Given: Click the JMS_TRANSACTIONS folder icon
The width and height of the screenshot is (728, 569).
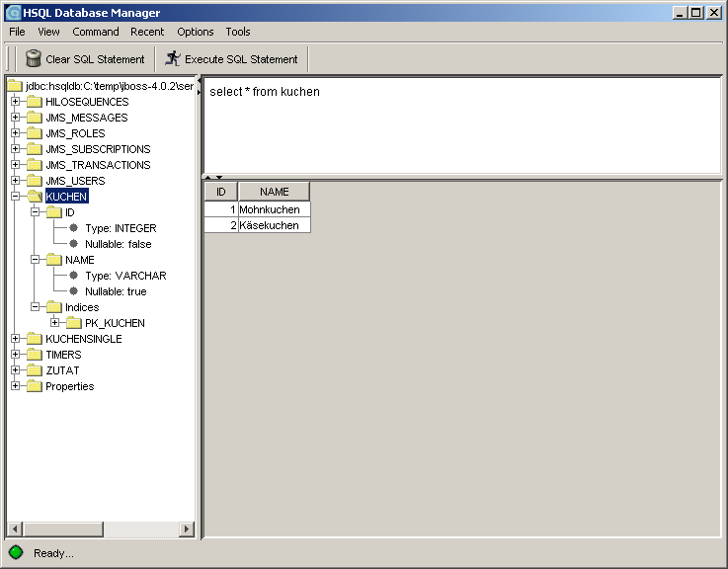Looking at the screenshot, I should click(35, 165).
